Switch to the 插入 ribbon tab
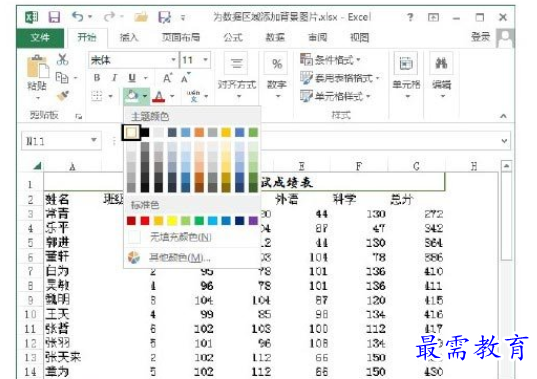Viewport: 537px width, 379px height. pos(129,37)
